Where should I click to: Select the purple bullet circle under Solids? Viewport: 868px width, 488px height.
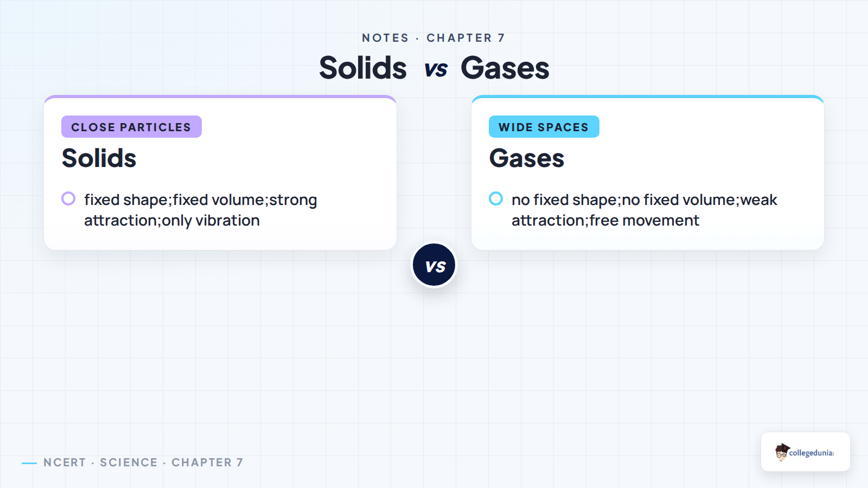tap(68, 198)
